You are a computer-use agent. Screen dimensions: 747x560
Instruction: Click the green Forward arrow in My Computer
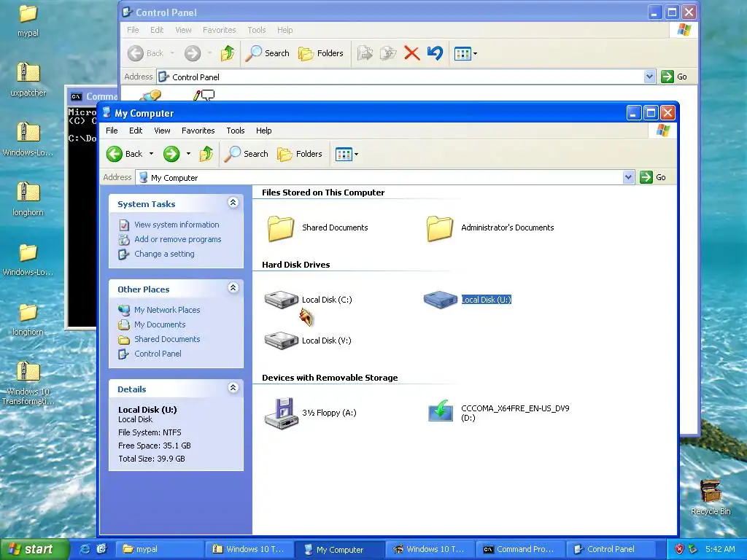click(x=171, y=154)
